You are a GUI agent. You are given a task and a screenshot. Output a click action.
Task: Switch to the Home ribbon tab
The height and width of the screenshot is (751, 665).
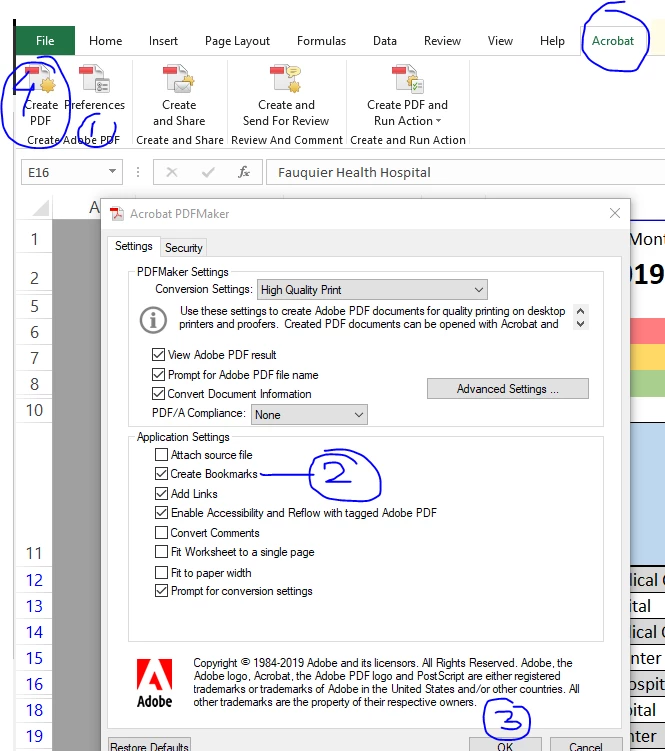click(105, 41)
